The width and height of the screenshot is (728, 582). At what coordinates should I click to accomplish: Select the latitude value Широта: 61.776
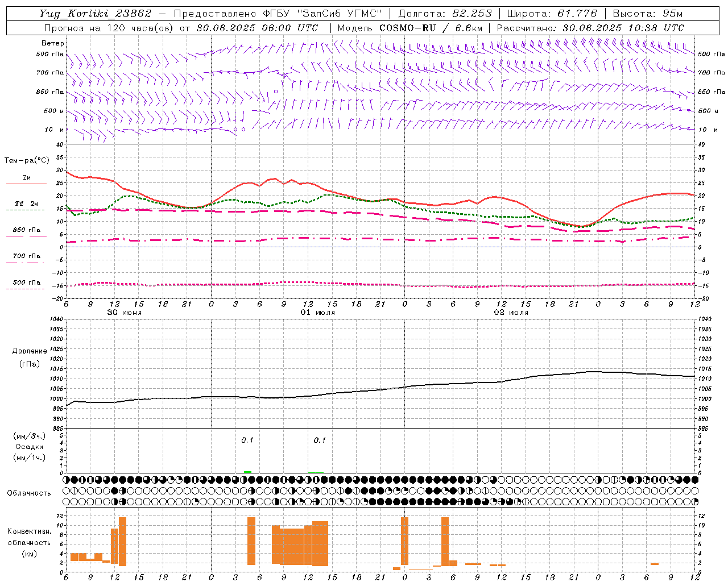pos(552,14)
